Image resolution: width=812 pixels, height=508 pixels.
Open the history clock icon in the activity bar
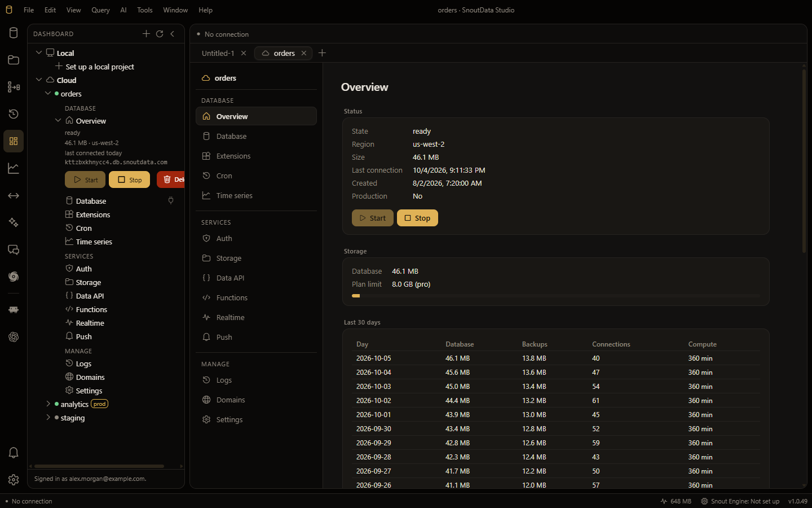[14, 114]
